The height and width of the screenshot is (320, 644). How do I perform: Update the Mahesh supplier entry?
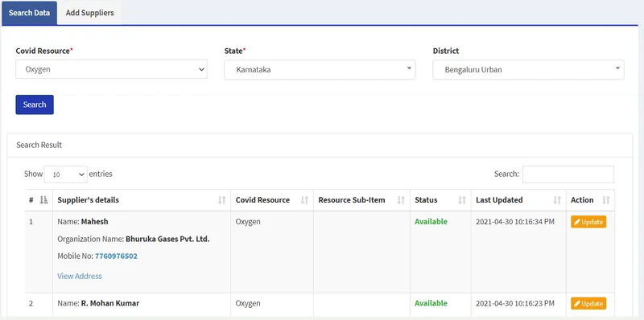click(x=588, y=222)
